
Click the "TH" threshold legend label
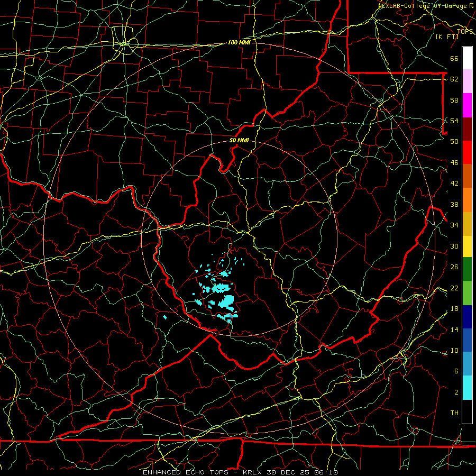click(x=454, y=413)
